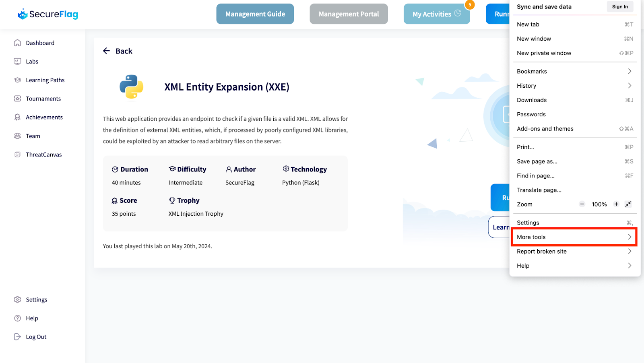Click the SecureFlag logo
This screenshot has height=363, width=644.
48,14
